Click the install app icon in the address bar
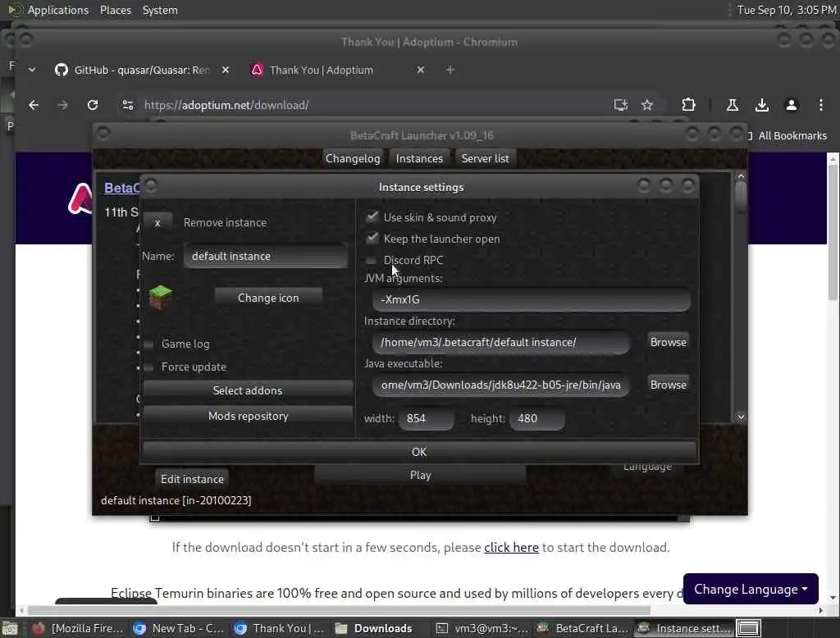Screen dimensions: 840x638 click(620, 105)
